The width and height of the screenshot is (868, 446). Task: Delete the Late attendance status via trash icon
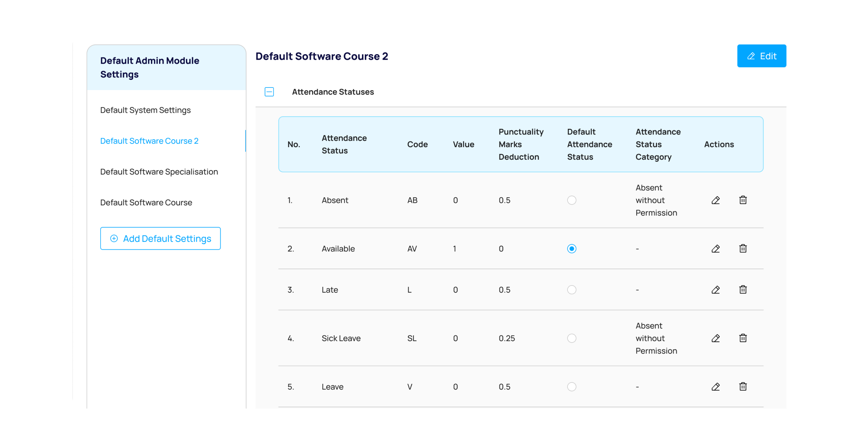743,290
